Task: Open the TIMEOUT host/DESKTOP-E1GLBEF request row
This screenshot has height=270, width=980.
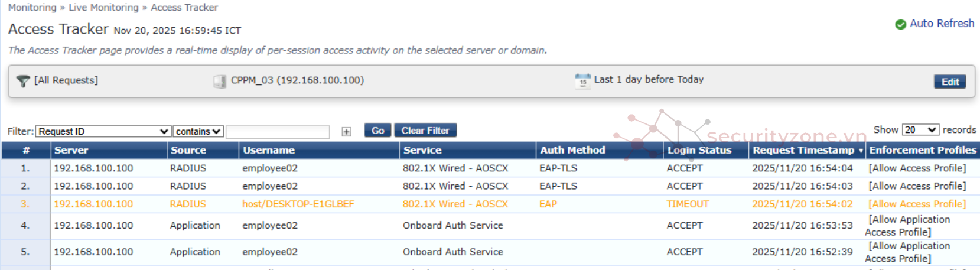Action: (298, 204)
